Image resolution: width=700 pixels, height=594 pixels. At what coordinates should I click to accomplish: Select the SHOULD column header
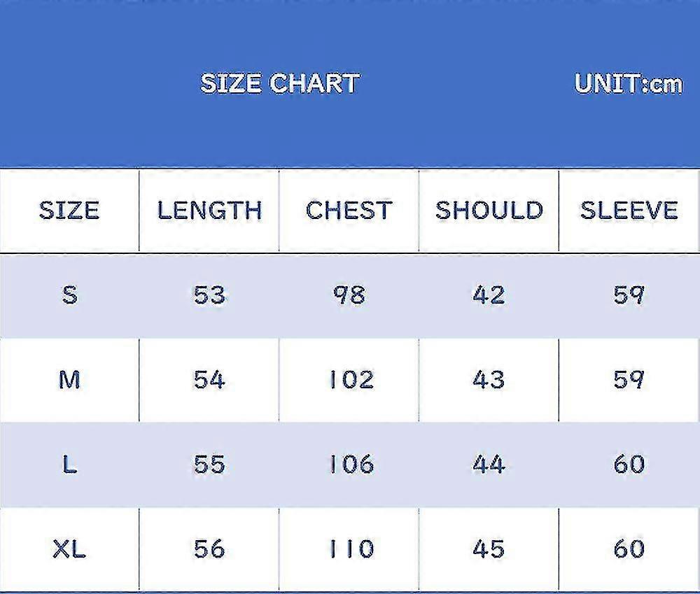click(x=489, y=210)
